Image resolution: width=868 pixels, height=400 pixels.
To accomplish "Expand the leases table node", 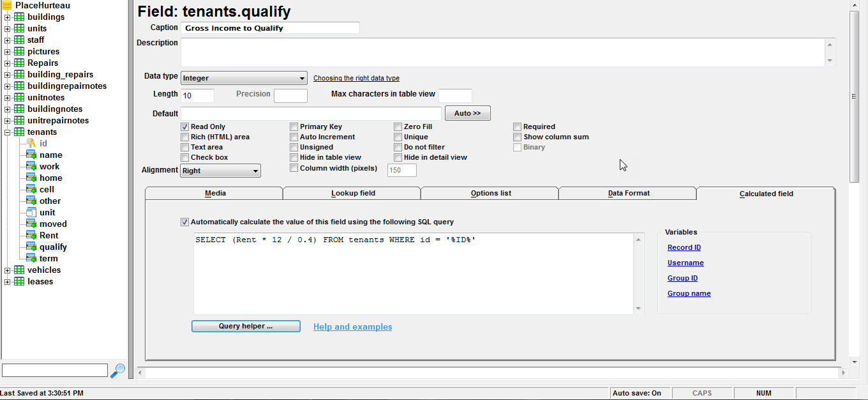I will point(8,282).
